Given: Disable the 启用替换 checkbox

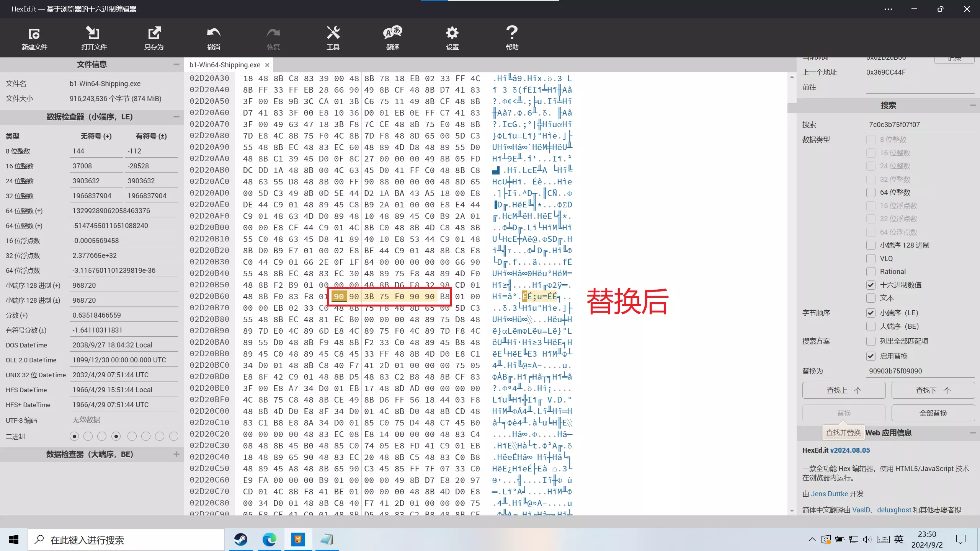Looking at the screenshot, I should [x=871, y=356].
